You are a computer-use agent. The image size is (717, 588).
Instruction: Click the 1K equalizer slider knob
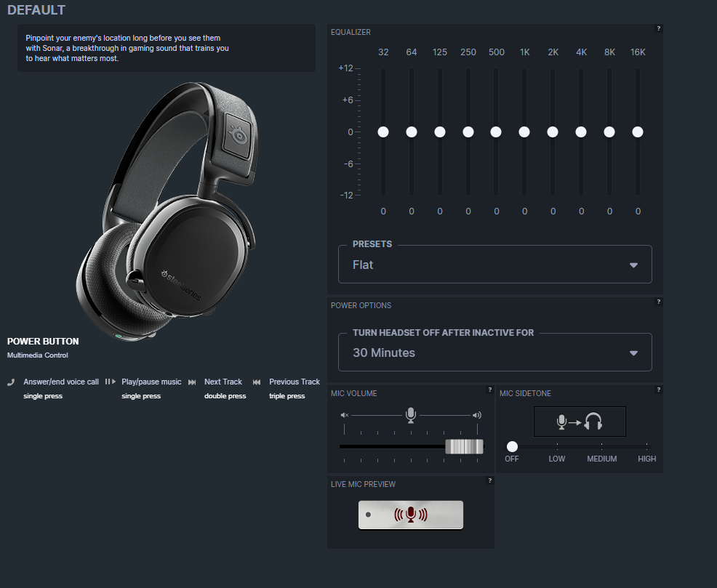[524, 132]
